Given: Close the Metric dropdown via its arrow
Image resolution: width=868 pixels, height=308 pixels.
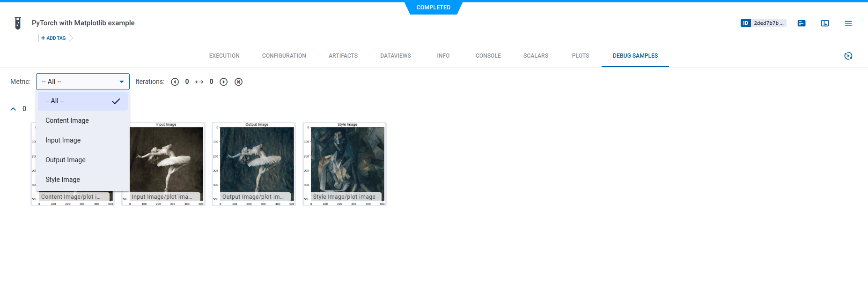Looking at the screenshot, I should tap(122, 82).
